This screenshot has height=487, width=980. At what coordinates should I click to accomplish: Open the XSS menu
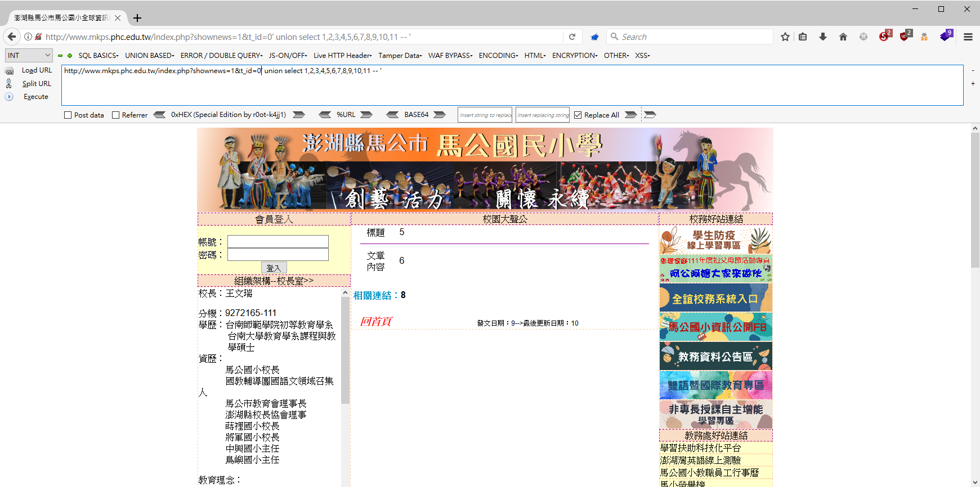pyautogui.click(x=643, y=56)
